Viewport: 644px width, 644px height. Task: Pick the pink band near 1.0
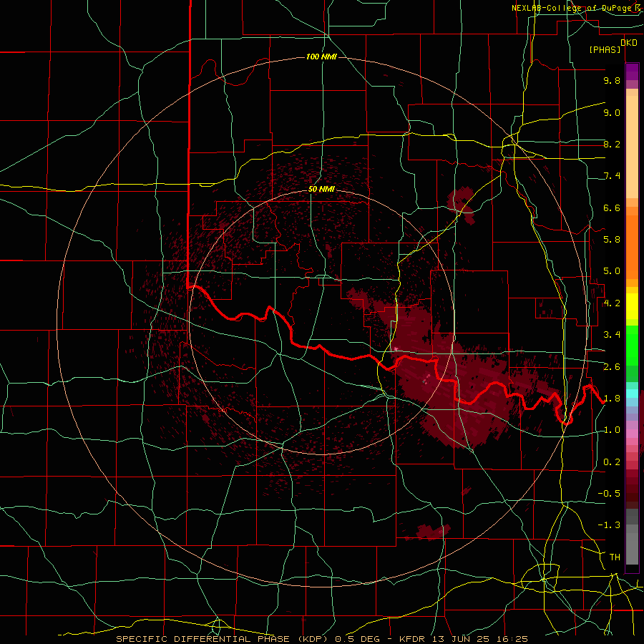tap(632, 434)
